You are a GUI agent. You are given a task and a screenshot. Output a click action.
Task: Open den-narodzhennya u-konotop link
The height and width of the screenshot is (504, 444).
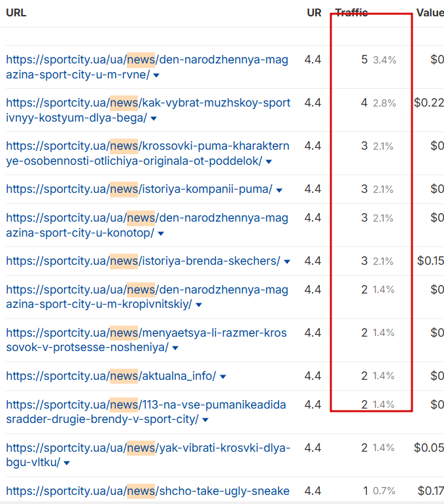point(147,225)
